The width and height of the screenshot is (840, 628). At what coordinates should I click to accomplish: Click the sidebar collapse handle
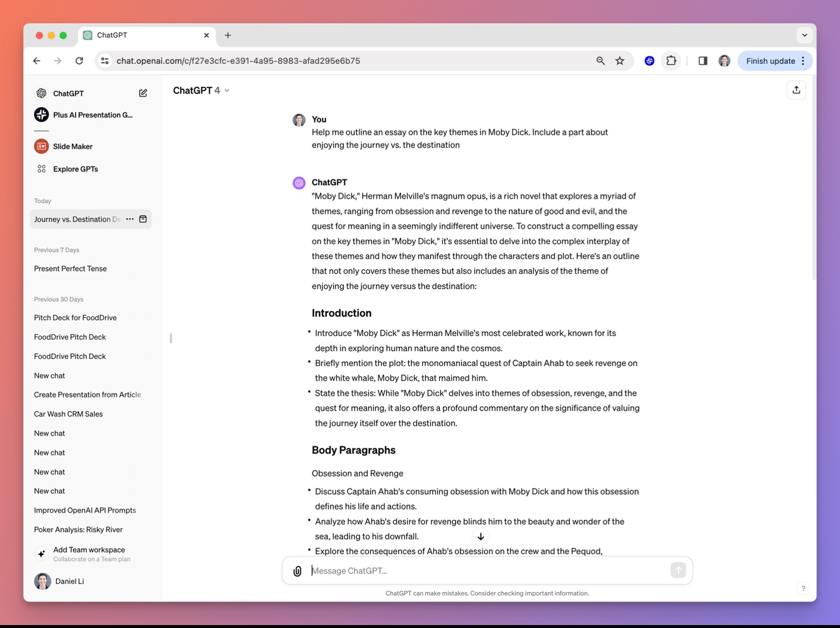click(170, 338)
